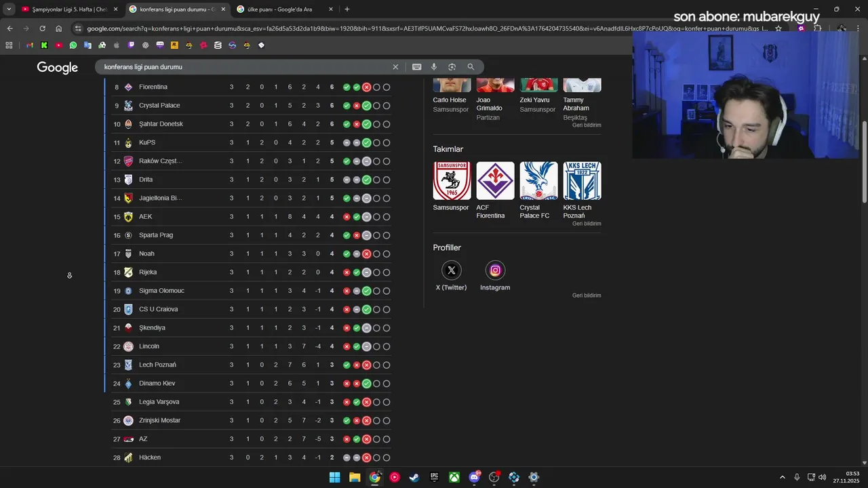Image resolution: width=868 pixels, height=488 pixels.
Task: Click Geri bildirim under Takımlar
Action: click(x=587, y=224)
